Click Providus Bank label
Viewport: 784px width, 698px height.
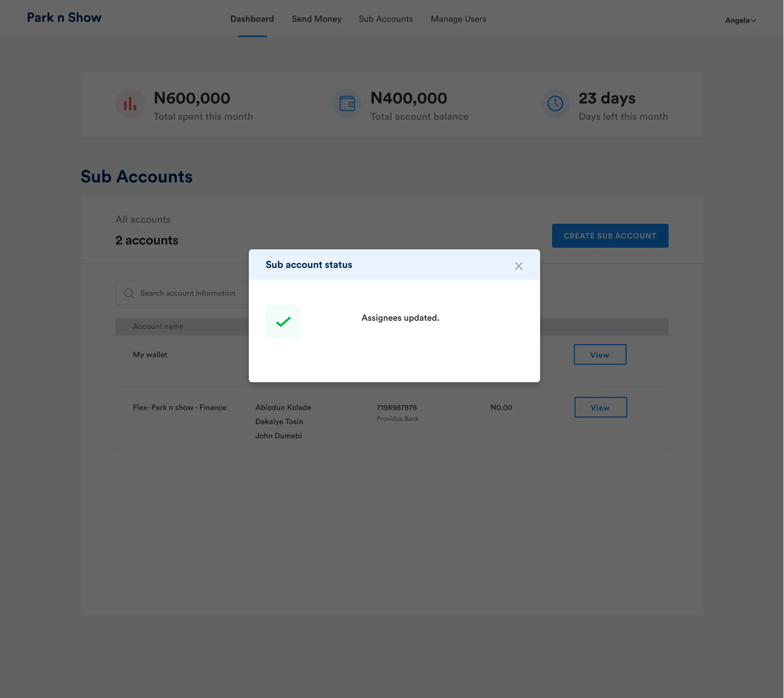[x=398, y=419]
